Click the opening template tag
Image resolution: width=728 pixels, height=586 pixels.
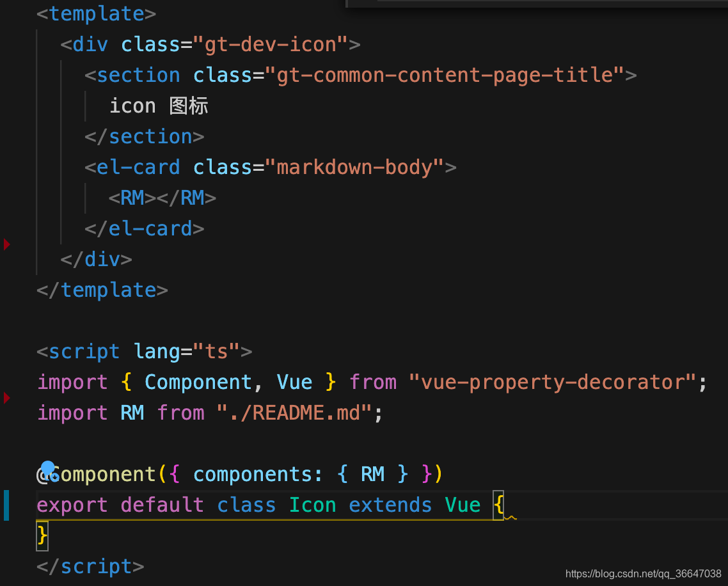[96, 14]
